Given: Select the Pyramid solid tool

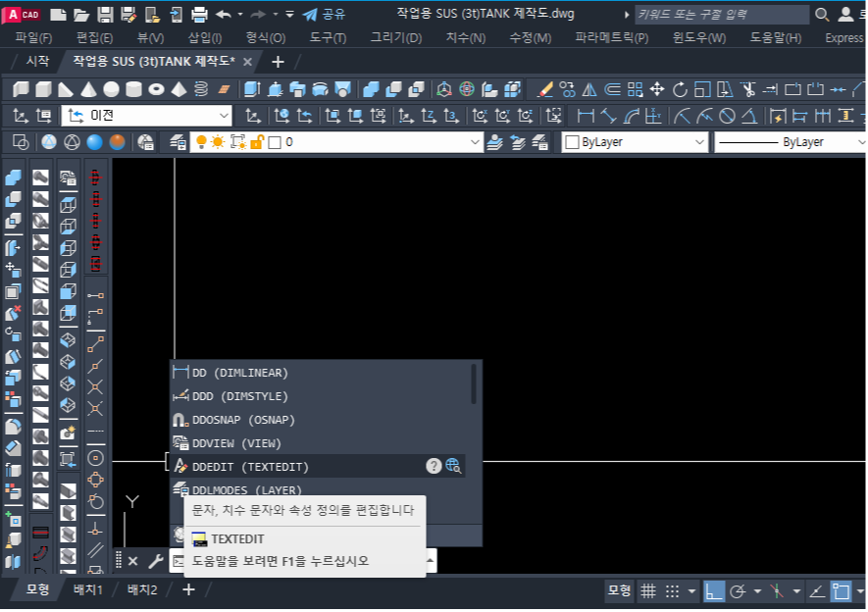Looking at the screenshot, I should tap(179, 89).
